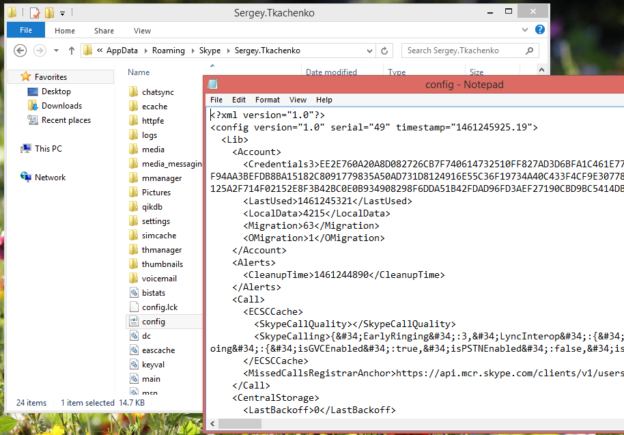Select the chatsync folder icon
This screenshot has width=624, height=435.
(x=134, y=92)
